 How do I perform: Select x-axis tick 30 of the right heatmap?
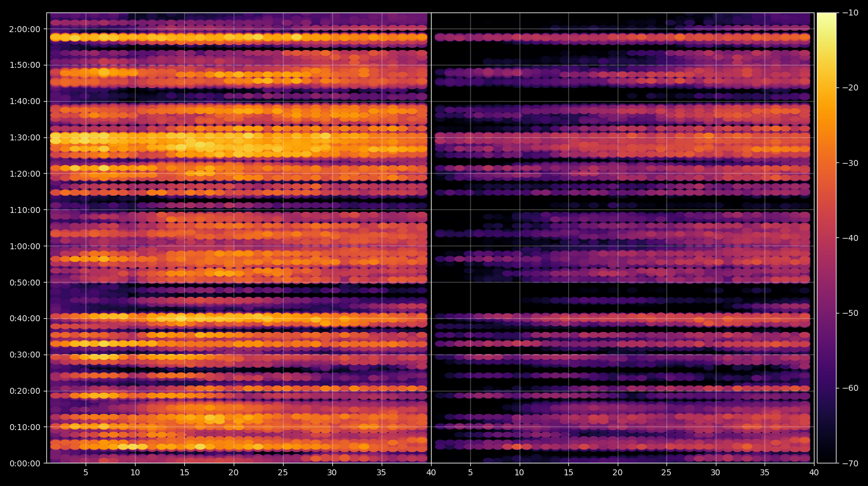716,473
